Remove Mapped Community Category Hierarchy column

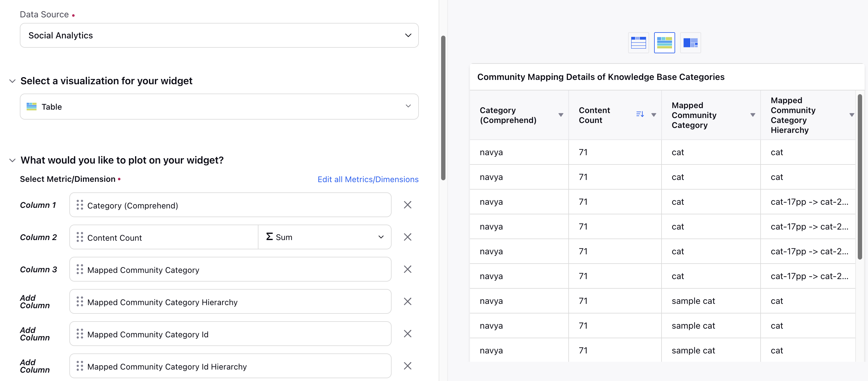pyautogui.click(x=407, y=301)
